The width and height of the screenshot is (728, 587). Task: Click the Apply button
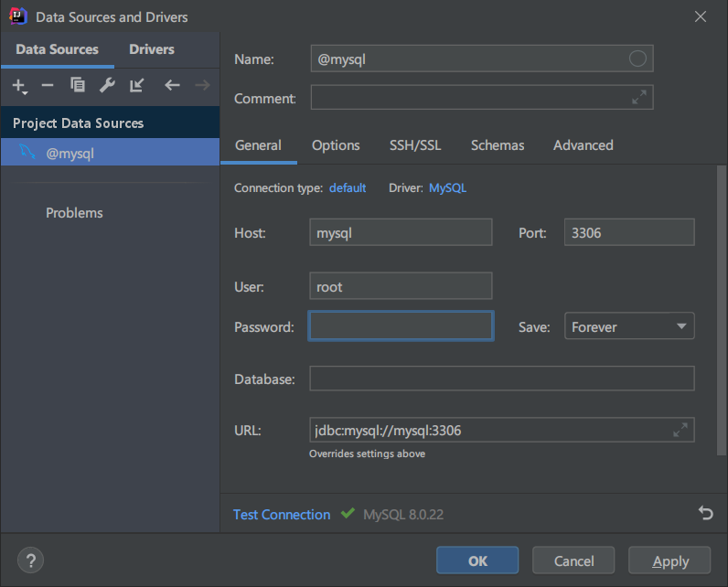(669, 560)
